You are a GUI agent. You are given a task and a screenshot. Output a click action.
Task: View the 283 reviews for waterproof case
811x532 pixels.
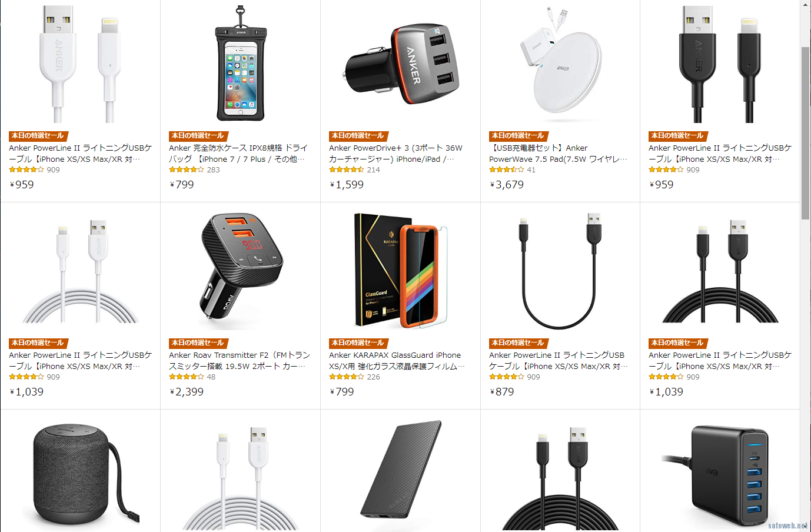[x=213, y=169]
